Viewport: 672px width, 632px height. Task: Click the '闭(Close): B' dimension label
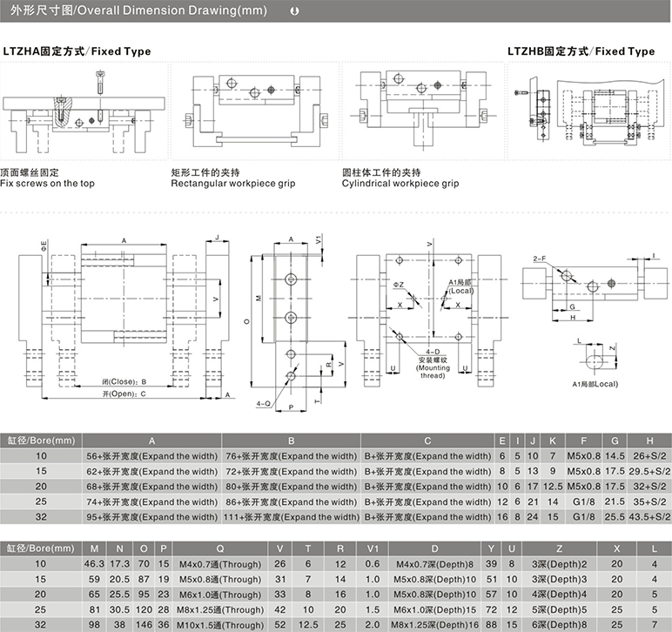[124, 381]
